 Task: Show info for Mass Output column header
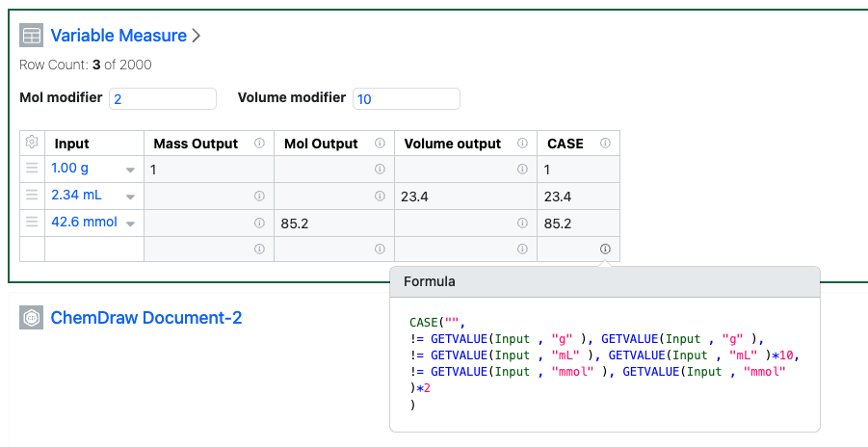point(259,144)
